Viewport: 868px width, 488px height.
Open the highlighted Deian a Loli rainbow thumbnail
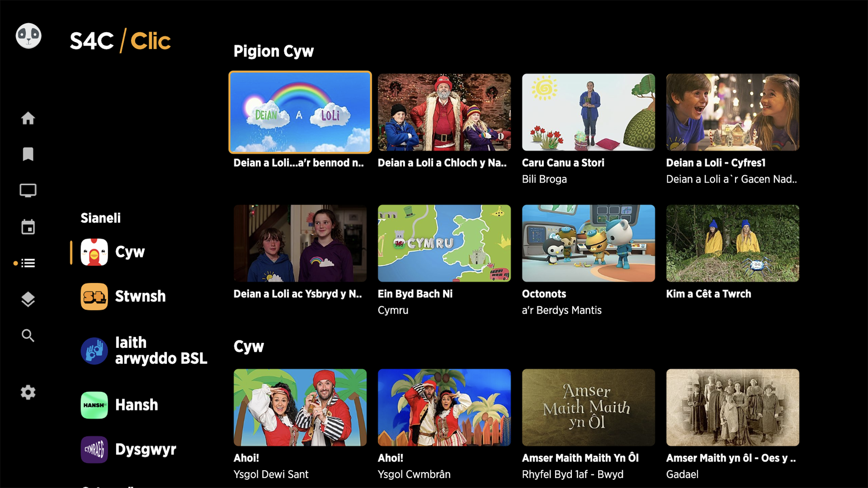point(300,112)
